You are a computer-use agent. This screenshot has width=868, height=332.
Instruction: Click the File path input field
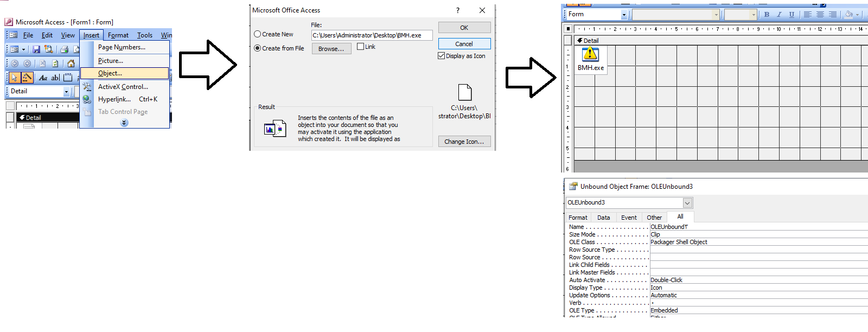pyautogui.click(x=372, y=35)
